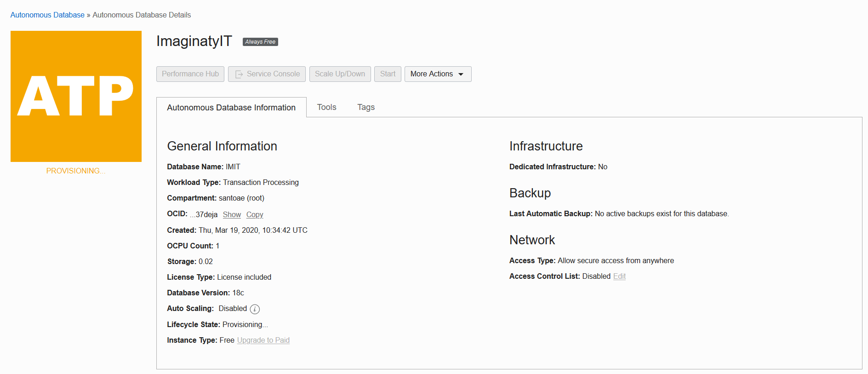Click the Created date Thu, Mar 19, 2020
Viewport: 868px width, 374px height.
pos(253,230)
